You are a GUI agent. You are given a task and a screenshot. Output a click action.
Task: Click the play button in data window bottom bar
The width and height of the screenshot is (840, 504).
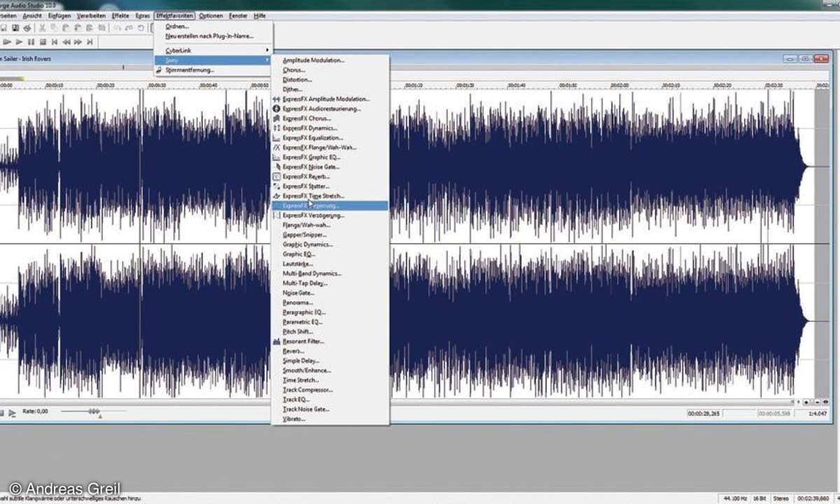(x=13, y=413)
